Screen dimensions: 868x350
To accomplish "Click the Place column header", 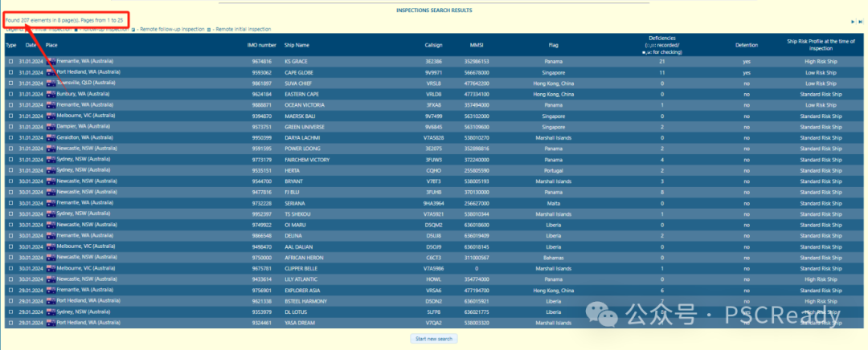I will (x=51, y=45).
